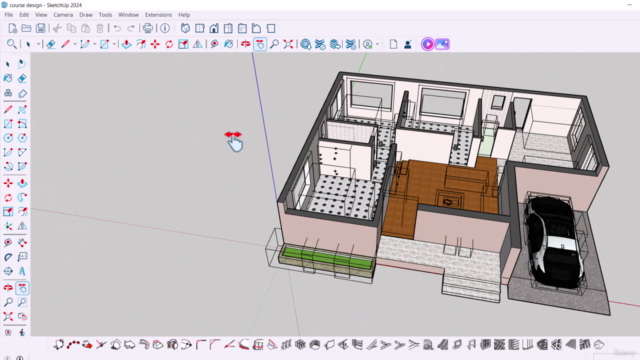Image resolution: width=640 pixels, height=360 pixels.
Task: Expand the account profile dropdown arrow
Action: point(378,44)
